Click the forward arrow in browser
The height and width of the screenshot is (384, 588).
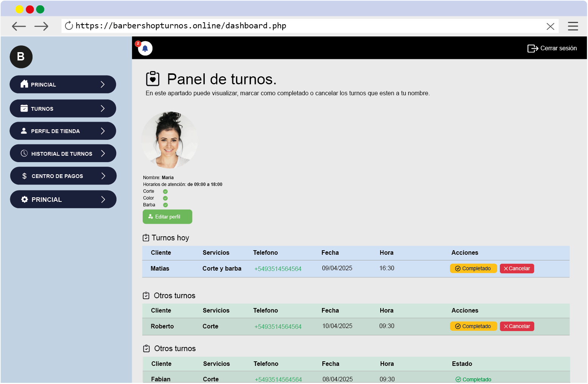click(41, 26)
